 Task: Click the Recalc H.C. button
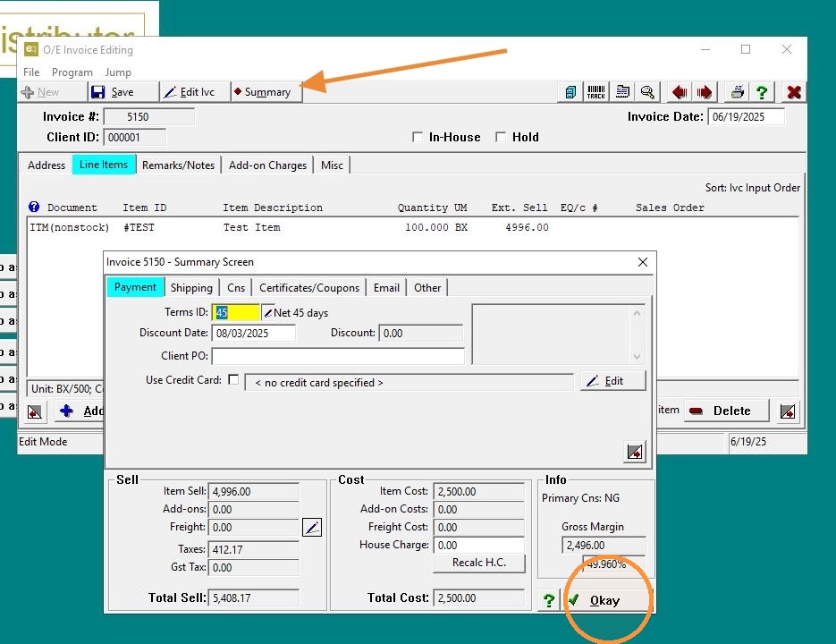tap(478, 563)
